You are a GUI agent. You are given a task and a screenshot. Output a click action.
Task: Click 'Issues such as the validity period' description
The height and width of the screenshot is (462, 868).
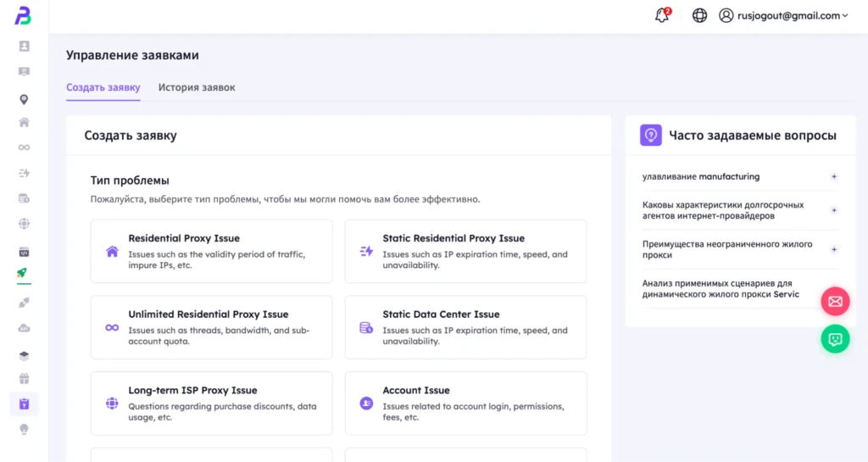(x=216, y=260)
